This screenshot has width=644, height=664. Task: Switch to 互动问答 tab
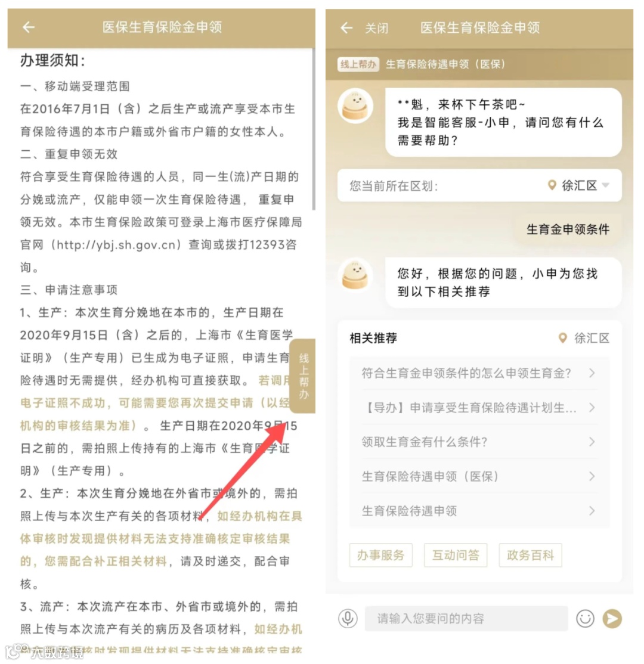coord(456,555)
